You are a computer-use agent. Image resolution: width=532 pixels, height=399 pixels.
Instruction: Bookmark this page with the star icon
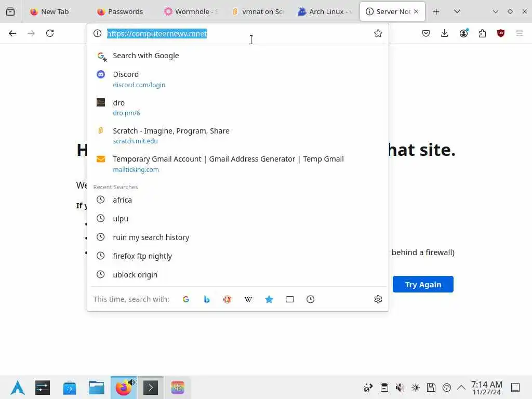378,33
